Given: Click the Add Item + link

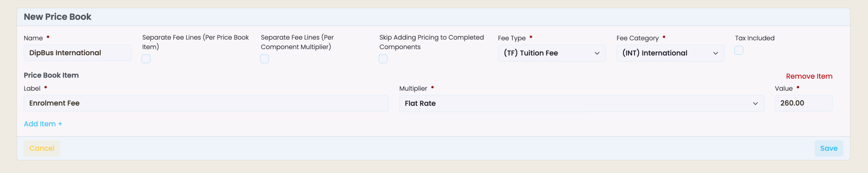Looking at the screenshot, I should click(x=43, y=124).
